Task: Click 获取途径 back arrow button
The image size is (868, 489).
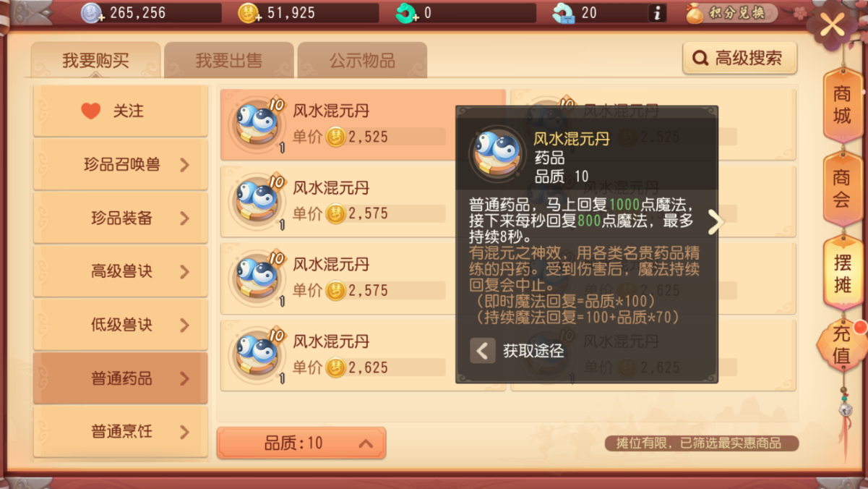Action: tap(483, 351)
